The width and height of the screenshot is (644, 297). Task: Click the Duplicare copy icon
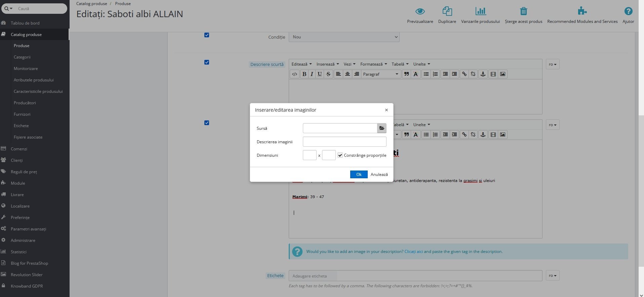(447, 11)
